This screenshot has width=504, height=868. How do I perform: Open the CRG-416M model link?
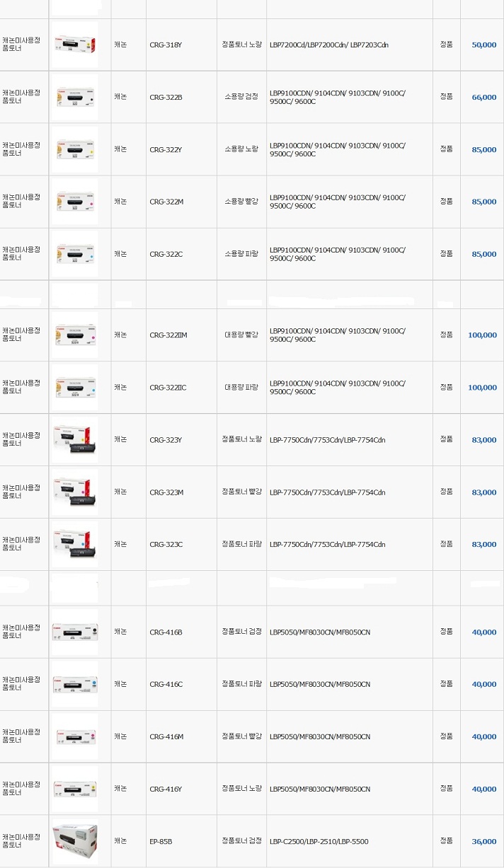pos(166,736)
